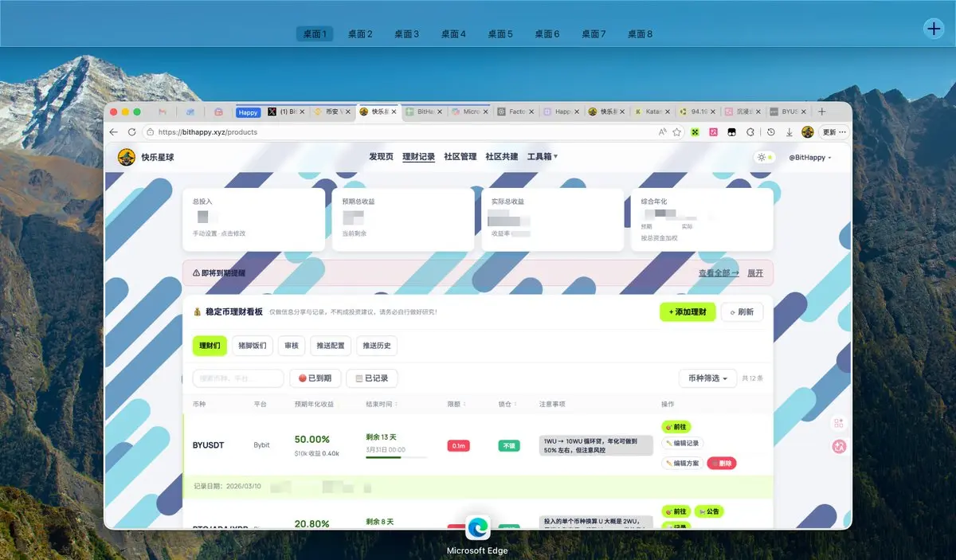Go back using the browser back arrow
Image resolution: width=956 pixels, height=560 pixels.
tap(114, 132)
